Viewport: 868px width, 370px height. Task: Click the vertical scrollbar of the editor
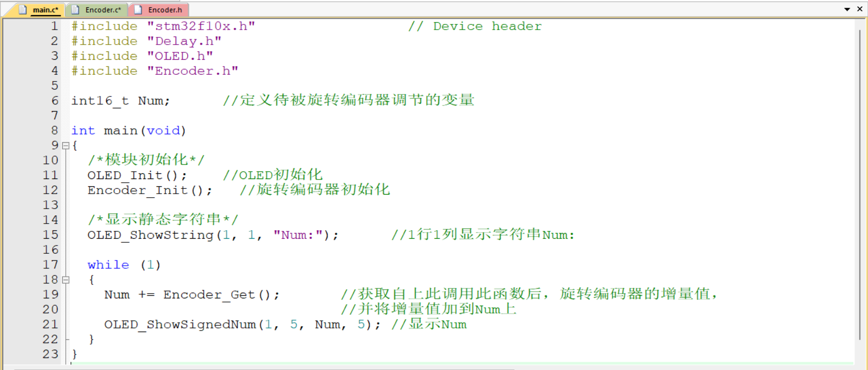click(860, 184)
